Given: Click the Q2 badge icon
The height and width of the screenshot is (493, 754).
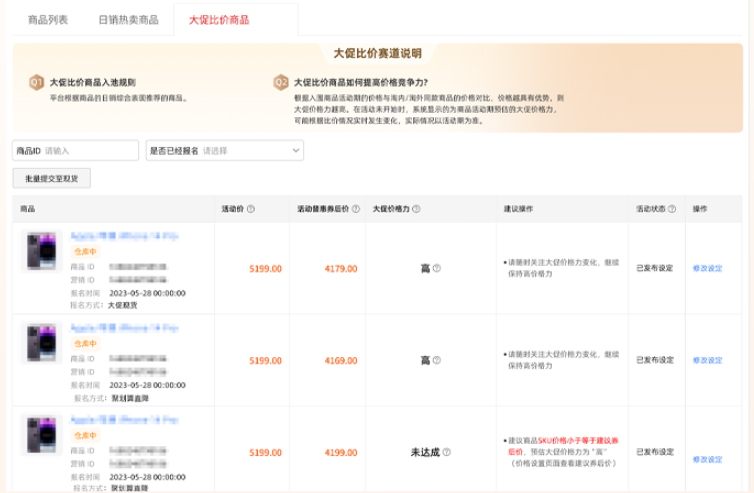Looking at the screenshot, I should [281, 82].
